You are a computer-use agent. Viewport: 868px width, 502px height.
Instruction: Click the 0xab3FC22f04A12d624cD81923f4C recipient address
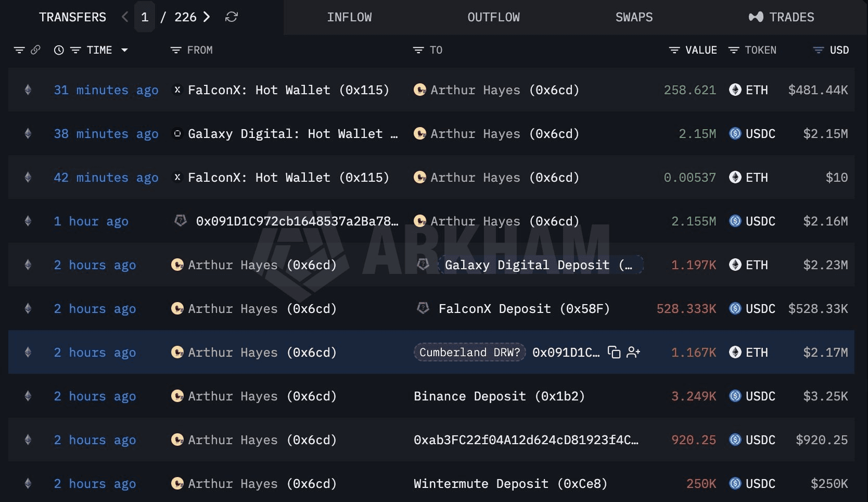click(526, 440)
